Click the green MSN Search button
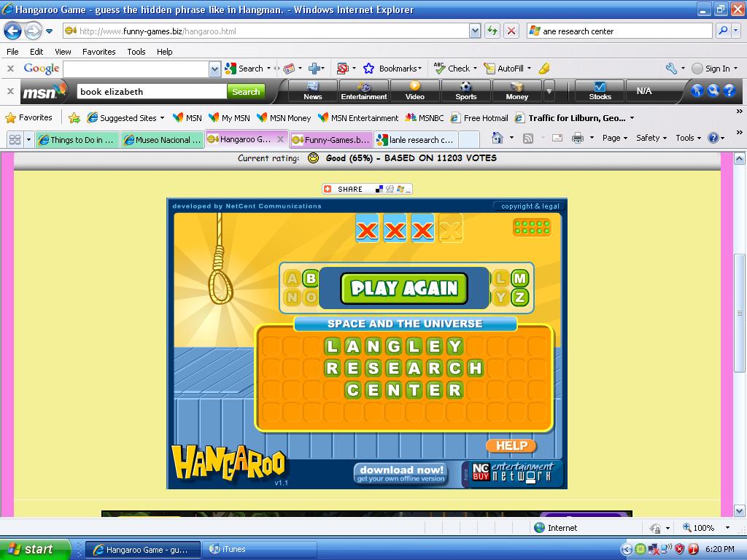Viewport: 747px width, 560px height. tap(246, 91)
